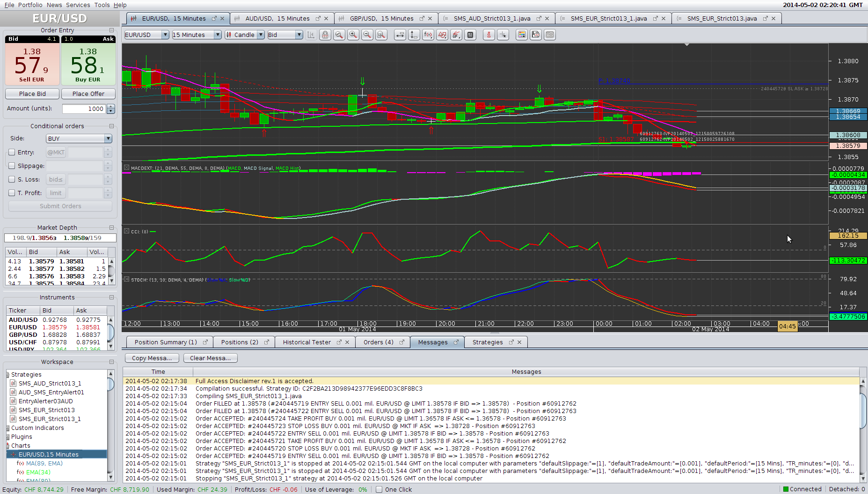This screenshot has width=868, height=494.
Task: Click the Place Offer button
Action: (88, 94)
